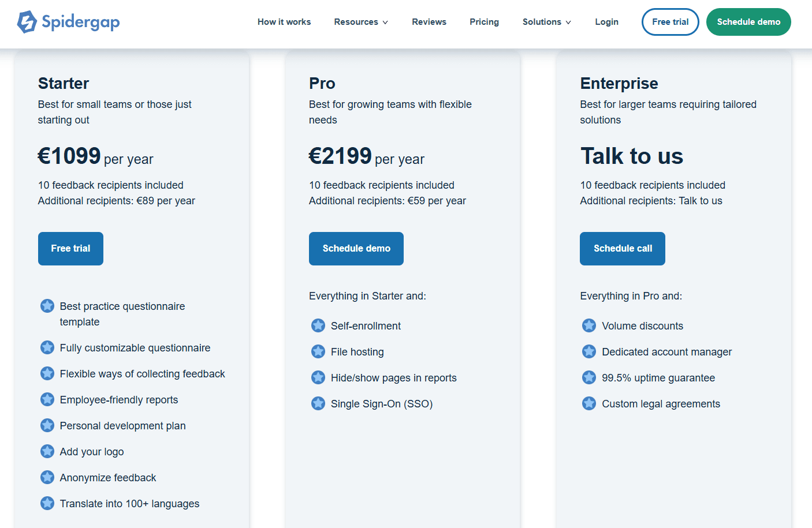812x528 pixels.
Task: Click Schedule demo in the Pro plan
Action: pos(356,249)
